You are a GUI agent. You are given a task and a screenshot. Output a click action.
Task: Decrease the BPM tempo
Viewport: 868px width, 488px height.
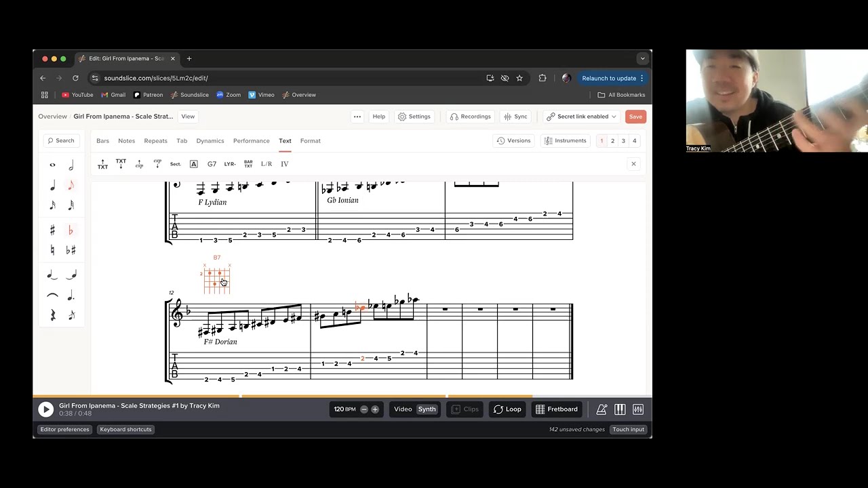point(364,409)
